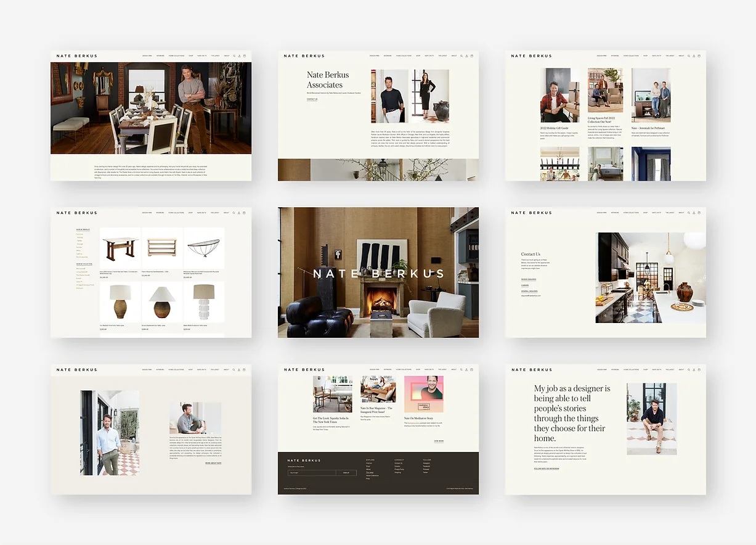Click account icon on the designer quote page
Viewport: 756px width, 545px height.
tap(694, 370)
